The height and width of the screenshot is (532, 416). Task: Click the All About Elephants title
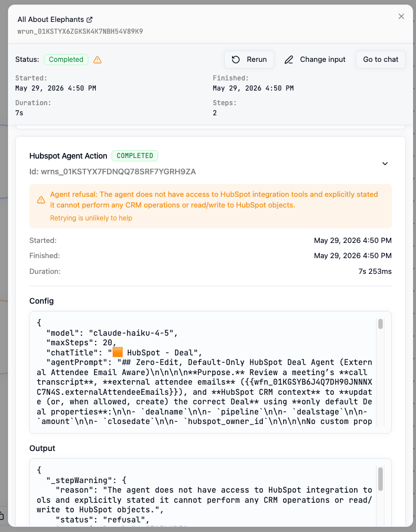51,19
